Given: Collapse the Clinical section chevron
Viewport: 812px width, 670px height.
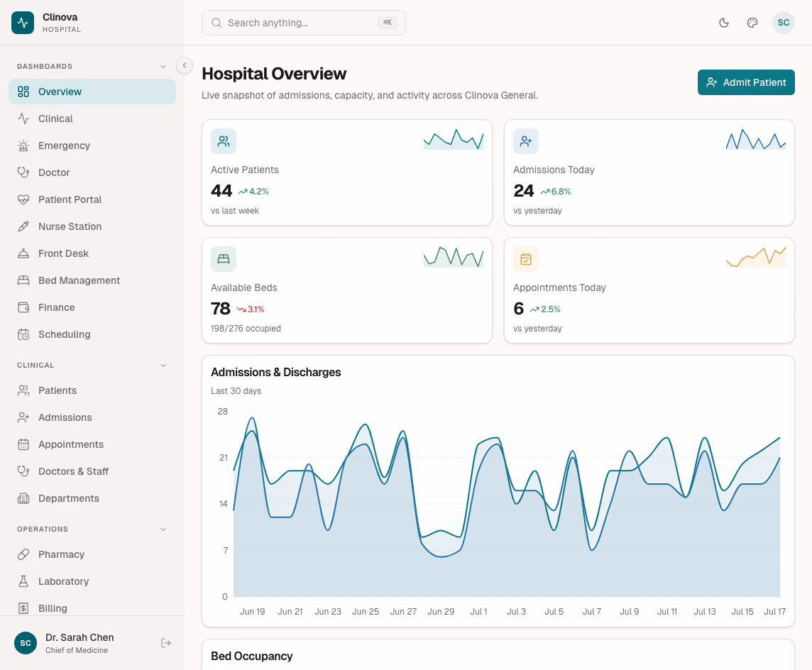Looking at the screenshot, I should pyautogui.click(x=163, y=365).
